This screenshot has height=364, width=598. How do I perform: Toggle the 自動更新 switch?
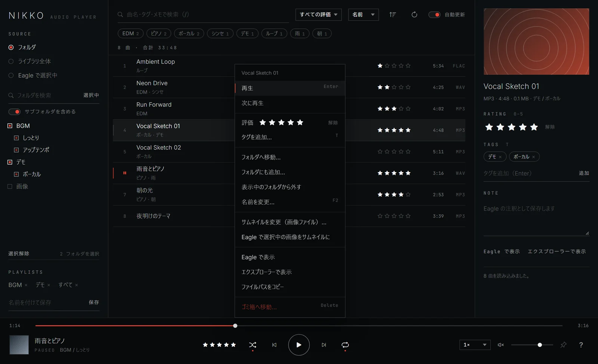click(434, 15)
